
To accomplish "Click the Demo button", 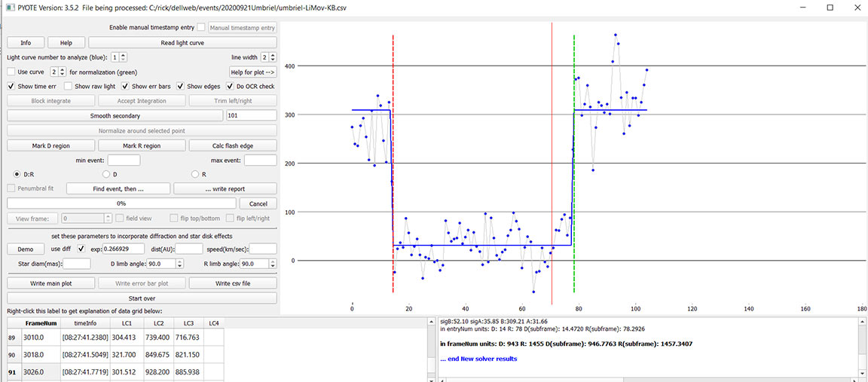I will coord(26,249).
